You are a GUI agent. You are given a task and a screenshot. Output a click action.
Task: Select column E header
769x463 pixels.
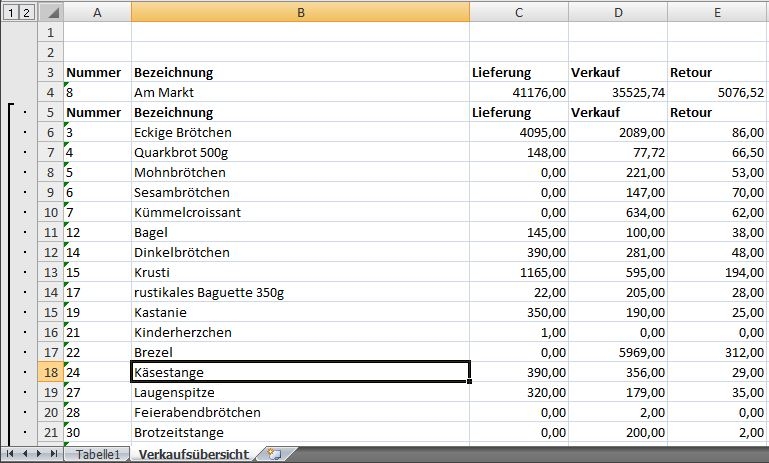coord(718,12)
